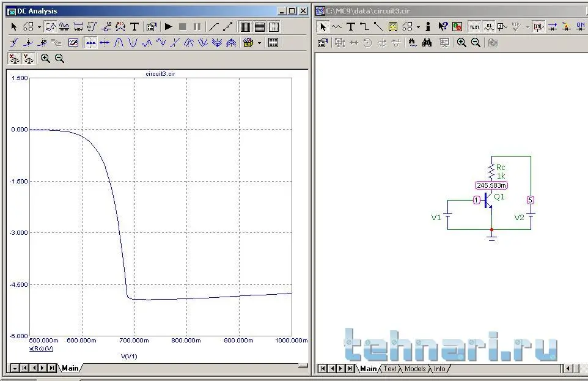Zoom in on the circuit schematic
The width and height of the screenshot is (588, 381).
(x=461, y=43)
